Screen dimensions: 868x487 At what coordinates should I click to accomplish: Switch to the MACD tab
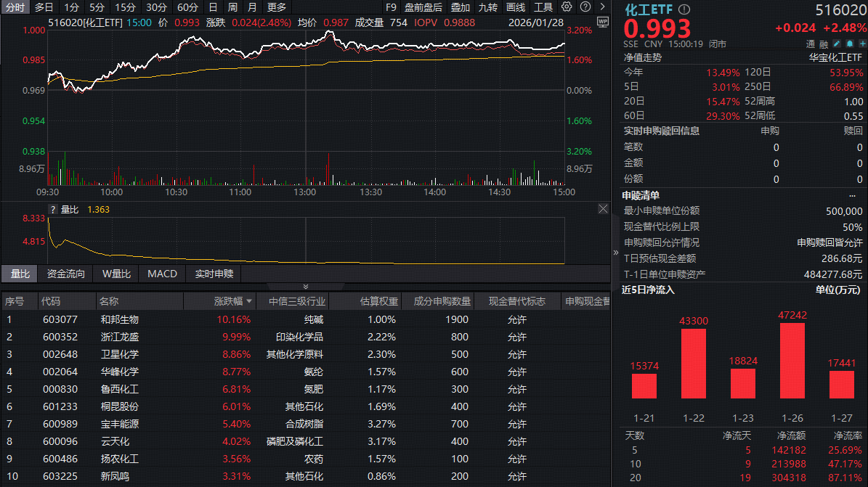161,274
